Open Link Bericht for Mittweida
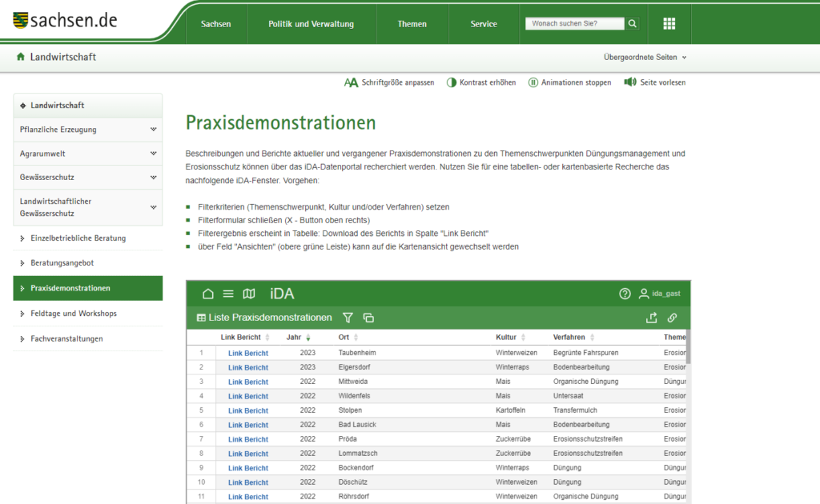 [x=248, y=382]
